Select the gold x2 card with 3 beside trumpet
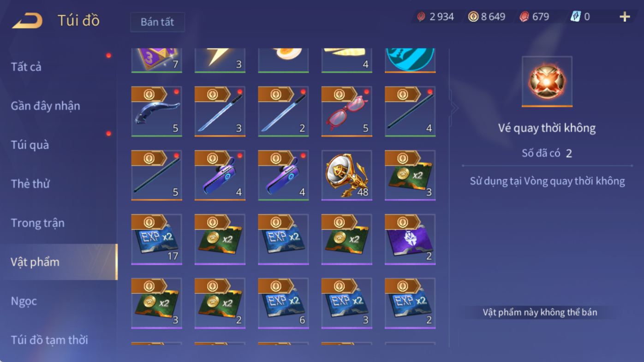 point(410,175)
